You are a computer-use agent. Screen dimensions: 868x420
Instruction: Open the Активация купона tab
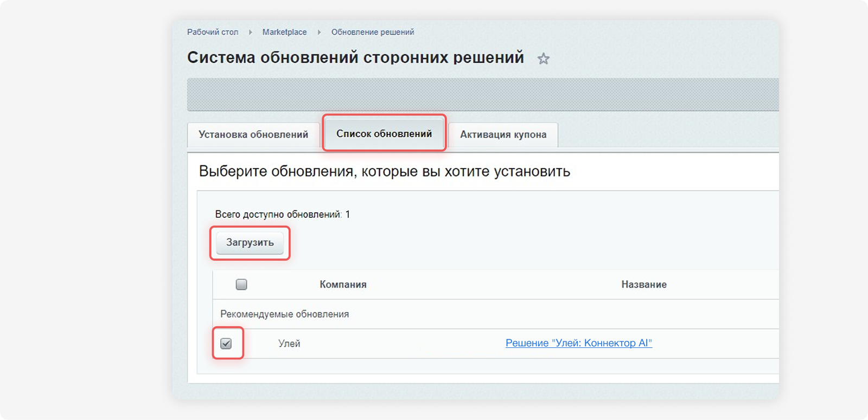tap(503, 134)
